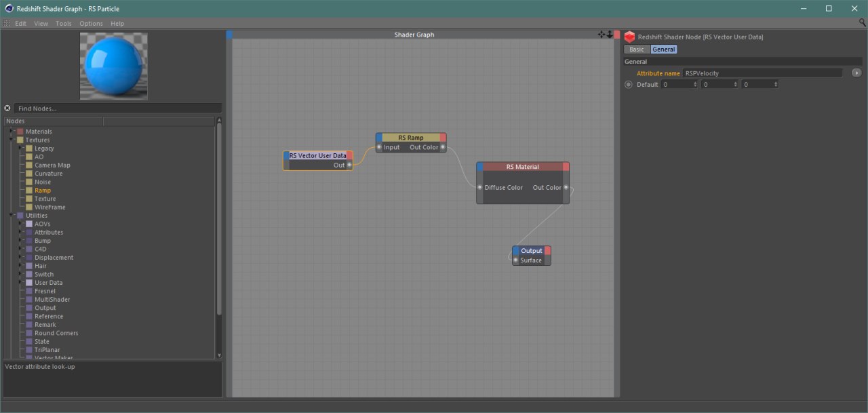Viewport: 868px width, 413px height.
Task: Click the Textures yellow folder icon in Nodes tree
Action: 20,140
